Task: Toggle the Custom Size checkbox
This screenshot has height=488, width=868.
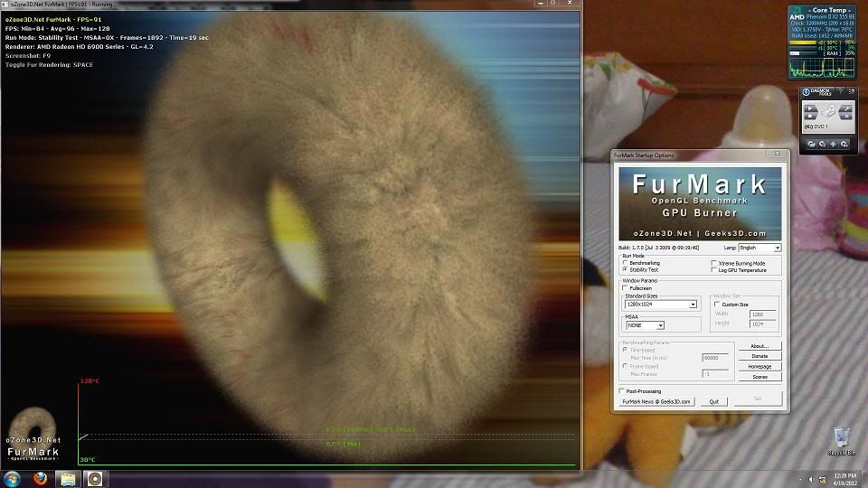Action: (x=717, y=305)
